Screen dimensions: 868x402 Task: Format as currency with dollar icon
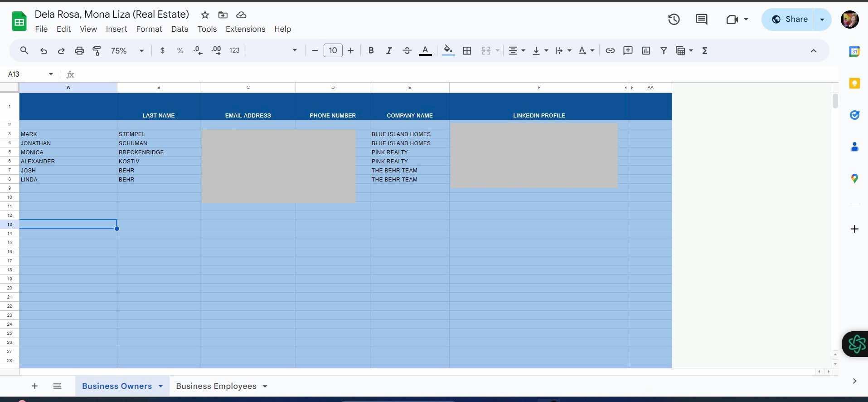coord(162,51)
